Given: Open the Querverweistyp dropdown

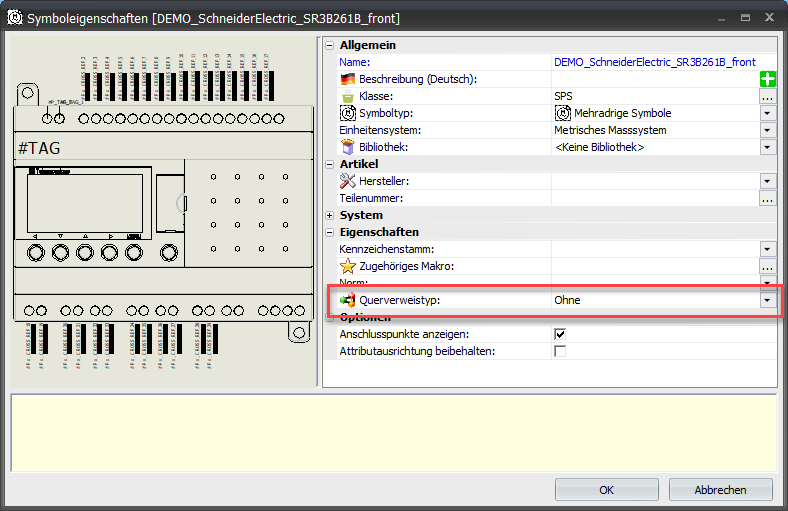Looking at the screenshot, I should tap(767, 300).
